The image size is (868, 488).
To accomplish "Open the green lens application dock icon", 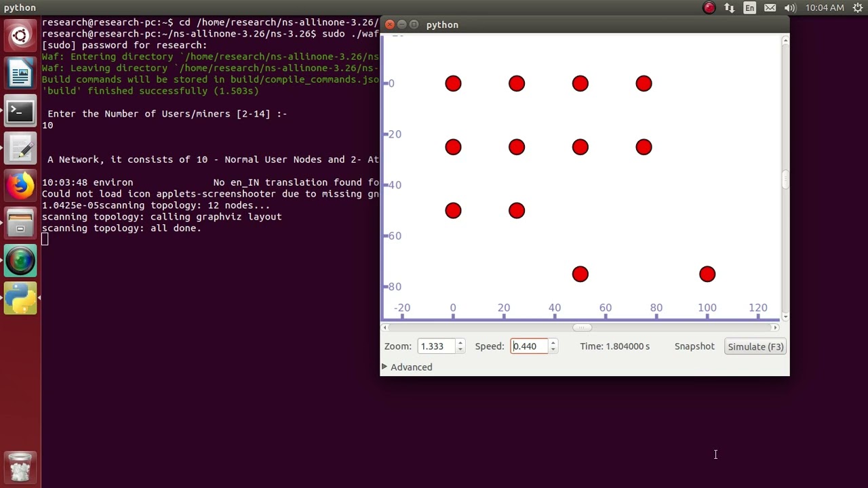I will point(20,260).
